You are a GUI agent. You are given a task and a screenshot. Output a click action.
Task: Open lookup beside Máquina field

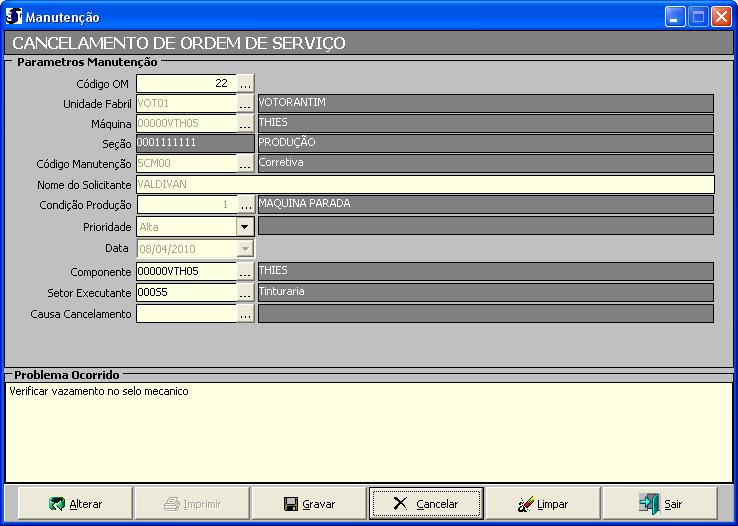(245, 124)
